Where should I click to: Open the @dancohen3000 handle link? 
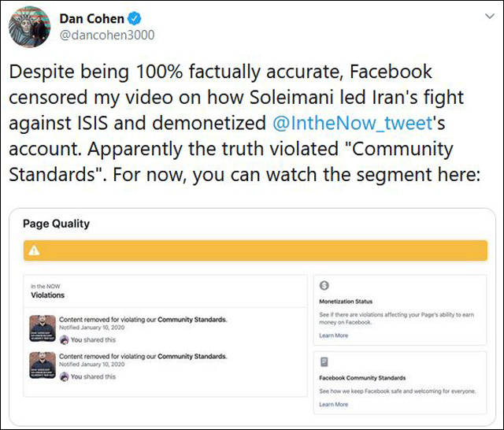(x=107, y=35)
